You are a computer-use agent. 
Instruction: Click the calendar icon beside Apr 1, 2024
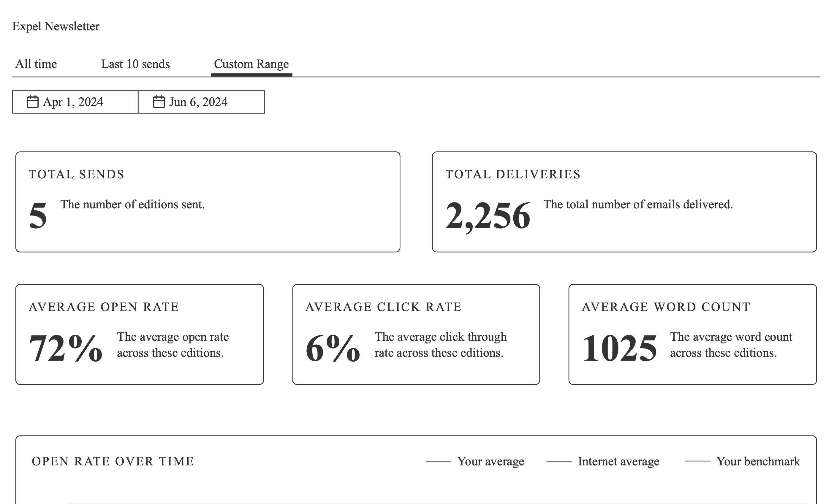click(x=33, y=102)
